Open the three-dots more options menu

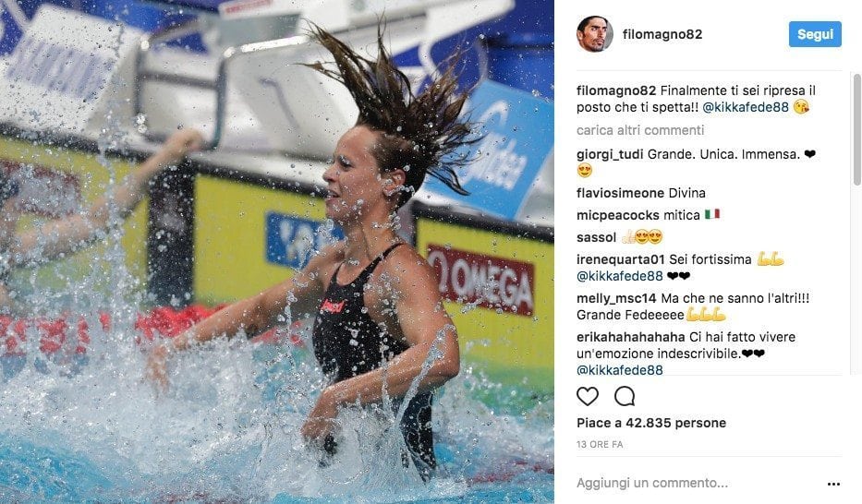(x=833, y=484)
